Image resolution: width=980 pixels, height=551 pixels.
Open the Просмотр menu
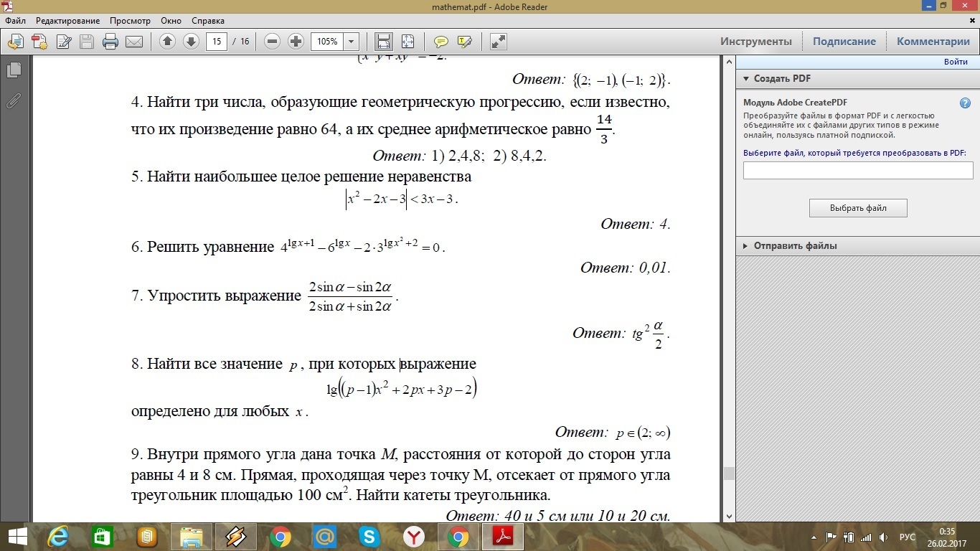tap(130, 21)
